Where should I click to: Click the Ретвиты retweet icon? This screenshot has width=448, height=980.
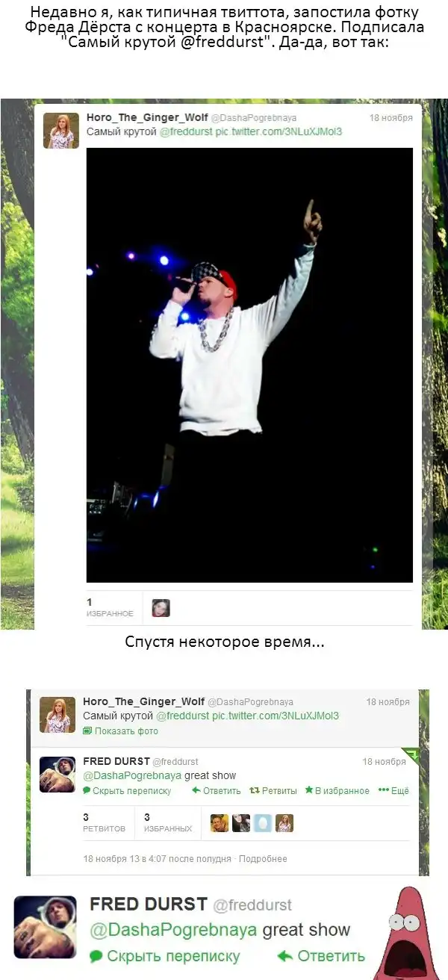pyautogui.click(x=254, y=790)
